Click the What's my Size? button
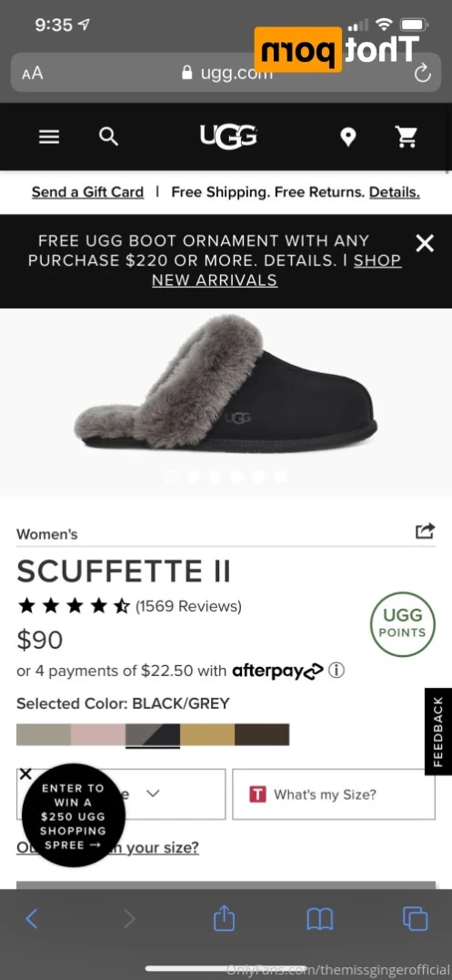452x980 pixels. (x=334, y=794)
